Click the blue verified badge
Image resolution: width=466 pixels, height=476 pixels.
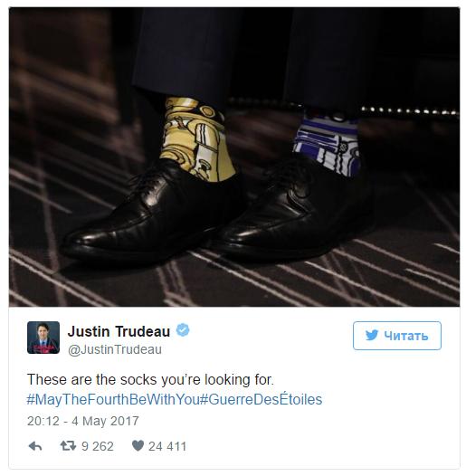183,330
